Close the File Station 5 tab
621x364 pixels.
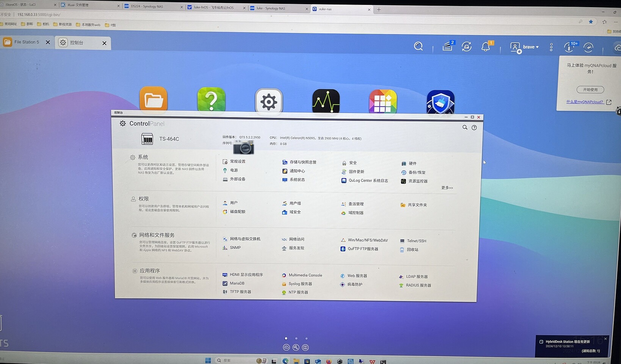[48, 42]
